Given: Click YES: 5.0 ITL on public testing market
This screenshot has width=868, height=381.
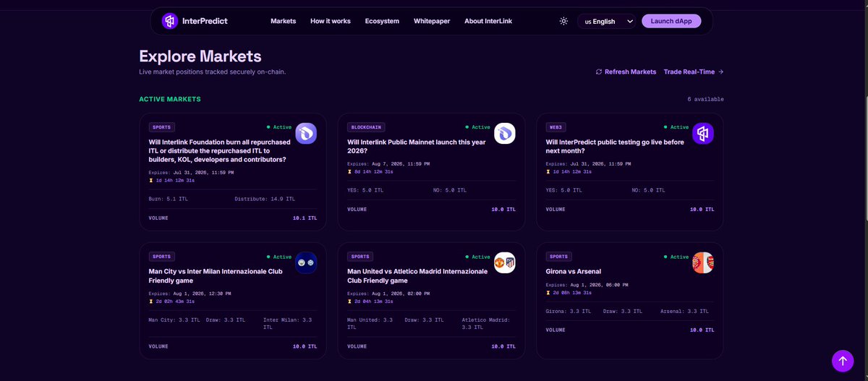Looking at the screenshot, I should [563, 190].
